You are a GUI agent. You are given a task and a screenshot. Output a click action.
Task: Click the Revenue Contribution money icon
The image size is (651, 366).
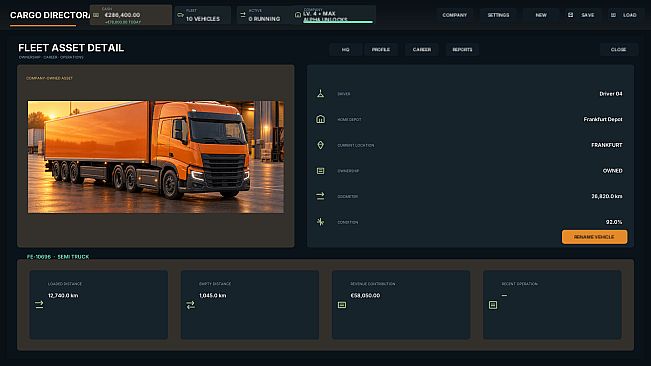click(x=342, y=305)
